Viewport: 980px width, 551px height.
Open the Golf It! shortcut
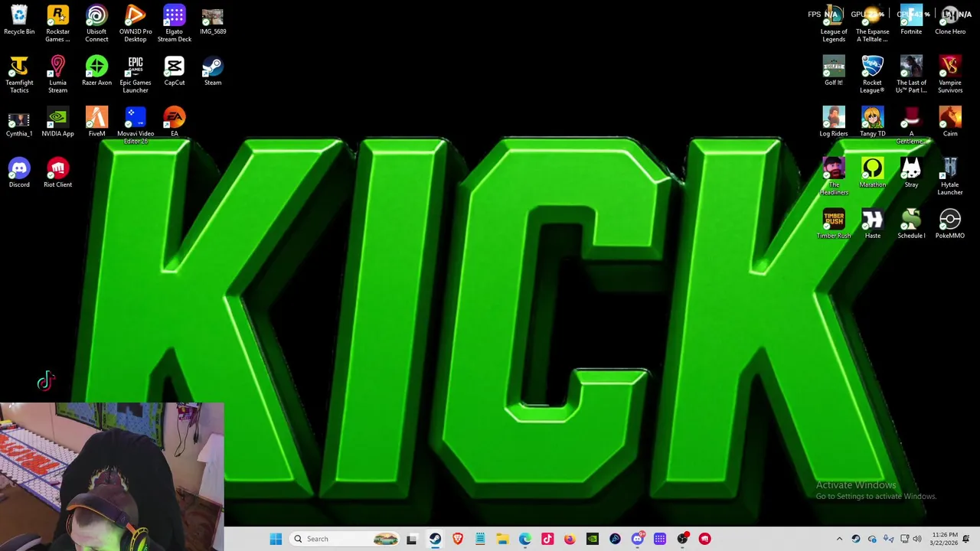(x=834, y=71)
